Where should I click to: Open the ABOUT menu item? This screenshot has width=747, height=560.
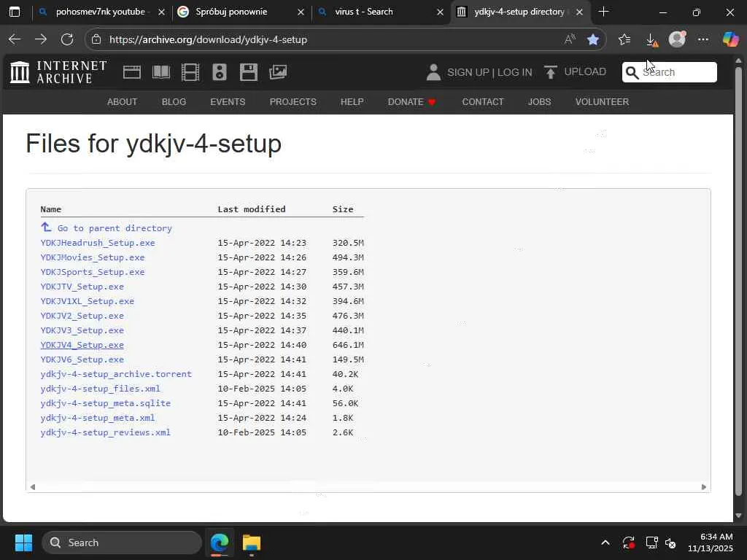click(x=122, y=102)
